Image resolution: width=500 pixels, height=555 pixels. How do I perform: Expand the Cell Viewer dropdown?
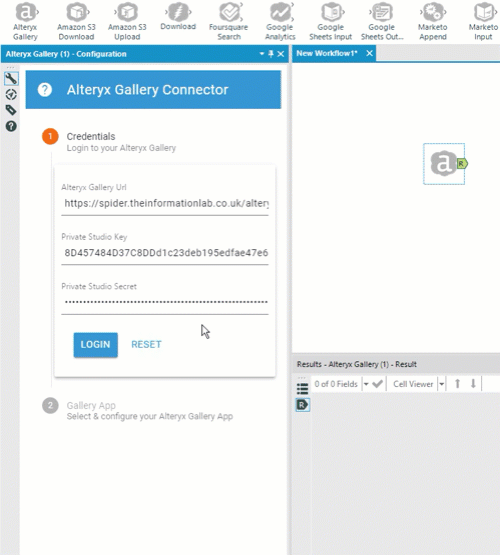pyautogui.click(x=442, y=384)
